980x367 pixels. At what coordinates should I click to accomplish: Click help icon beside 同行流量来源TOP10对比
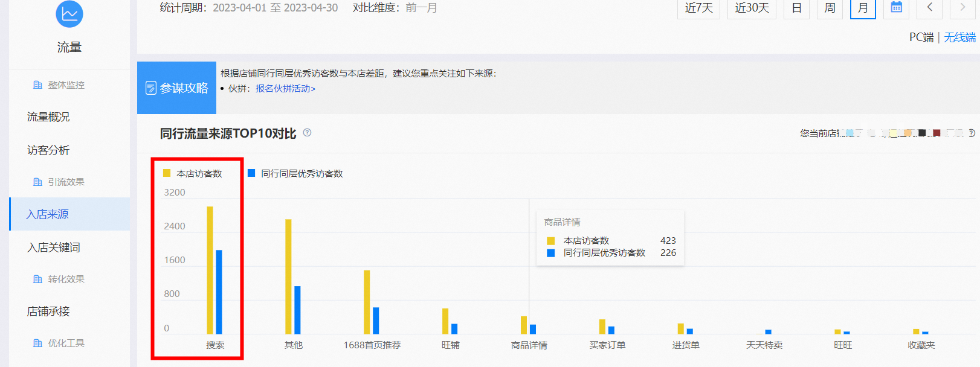[x=307, y=133]
